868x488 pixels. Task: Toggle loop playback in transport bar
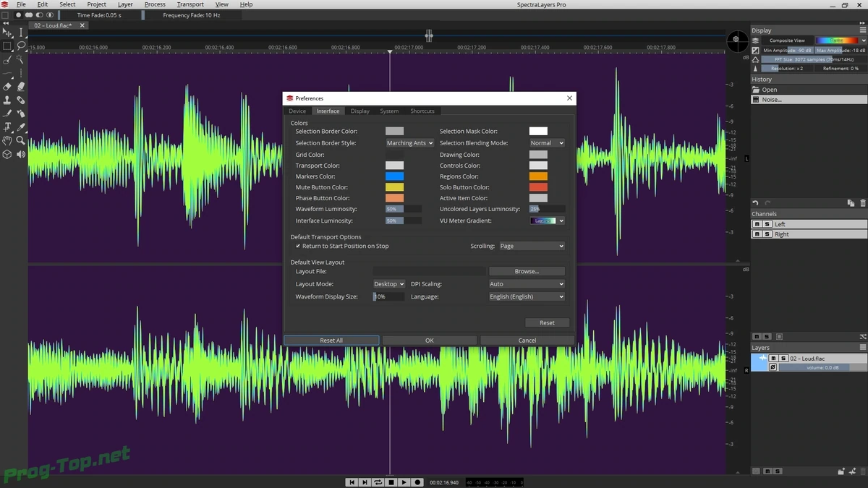[x=378, y=482]
